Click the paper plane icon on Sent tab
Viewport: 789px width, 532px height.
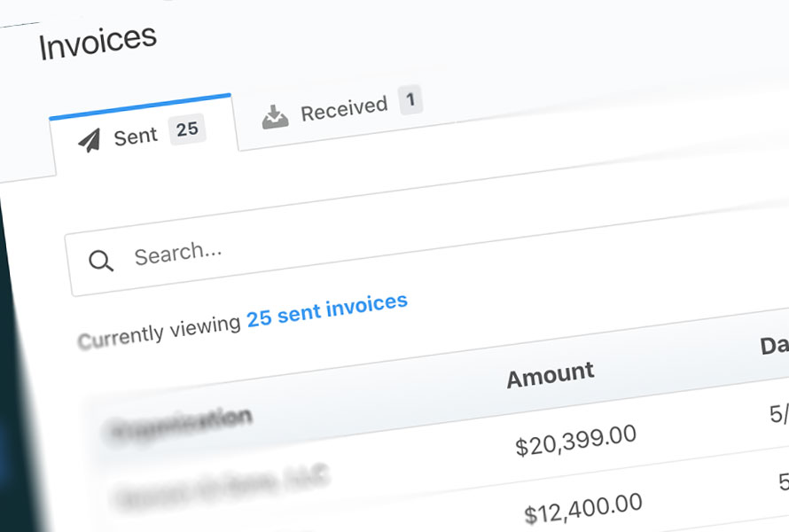click(x=89, y=141)
